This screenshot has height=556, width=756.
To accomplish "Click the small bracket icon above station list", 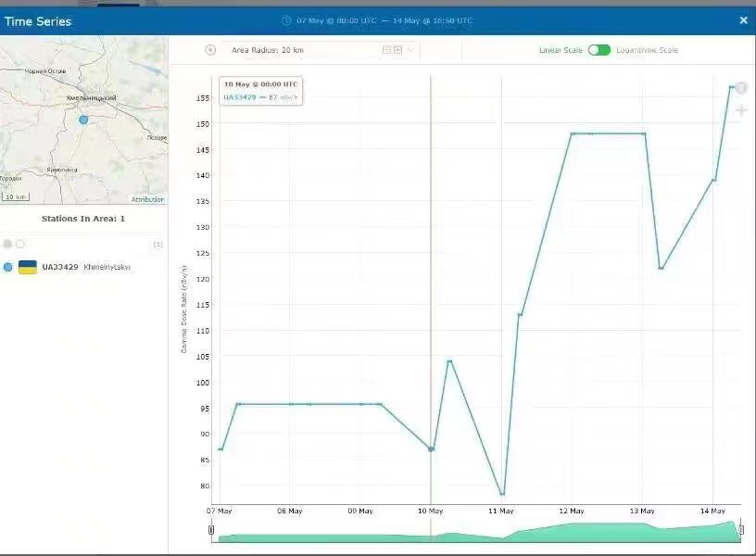I will click(x=157, y=245).
